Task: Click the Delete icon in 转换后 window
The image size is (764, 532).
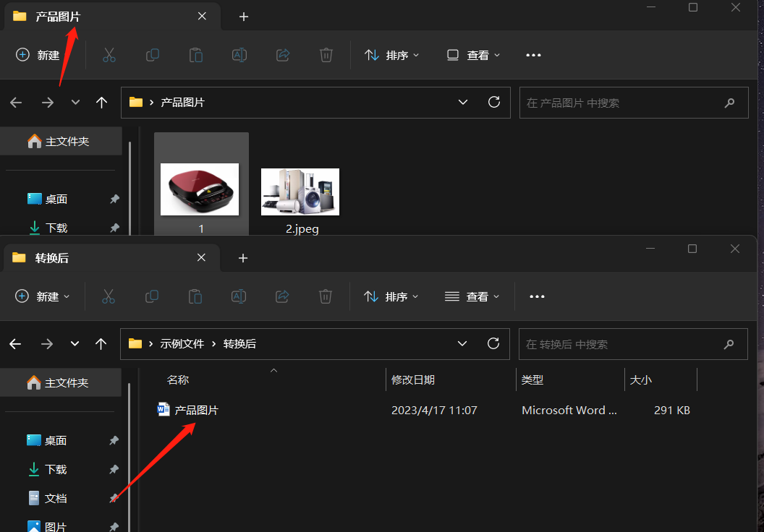Action: pyautogui.click(x=325, y=296)
